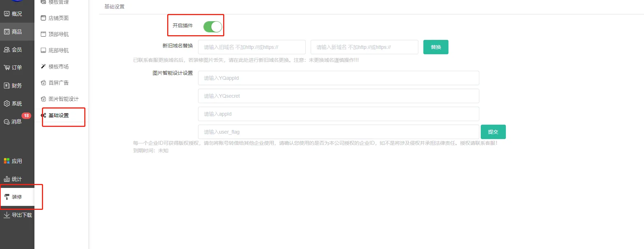The height and width of the screenshot is (249, 644).
Task: Open the 商品 products section icon
Action: (x=7, y=32)
